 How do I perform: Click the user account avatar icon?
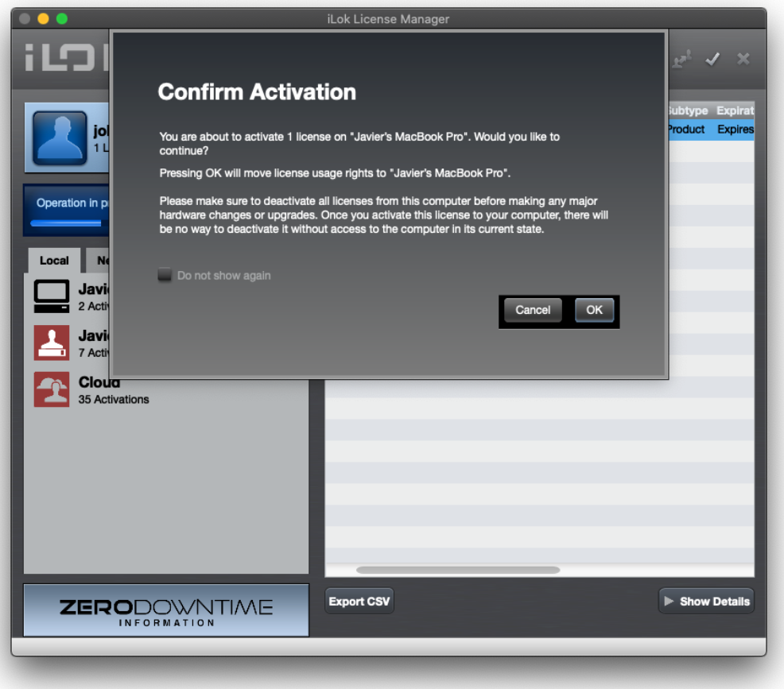(x=60, y=137)
